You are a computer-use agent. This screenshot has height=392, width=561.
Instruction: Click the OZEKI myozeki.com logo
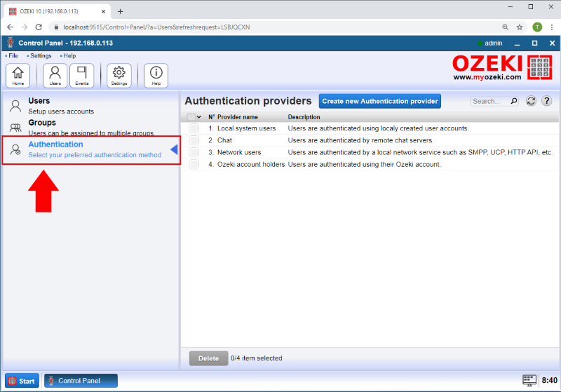(502, 67)
